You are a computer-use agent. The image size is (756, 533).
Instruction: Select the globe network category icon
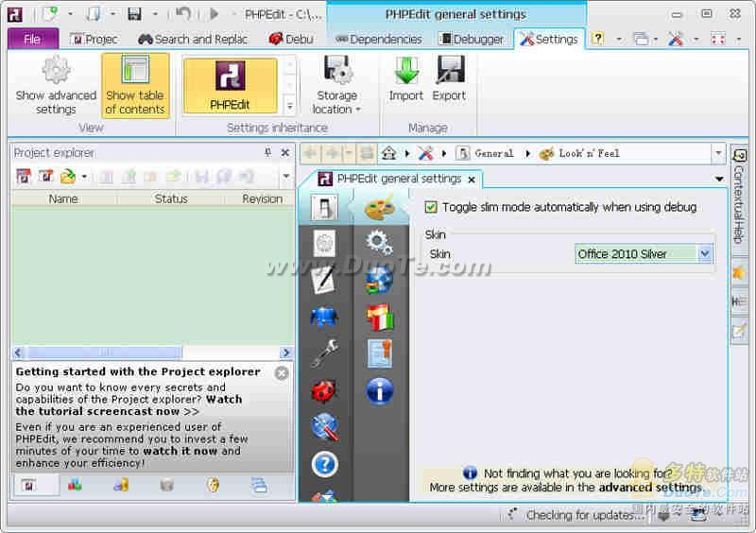(x=379, y=280)
